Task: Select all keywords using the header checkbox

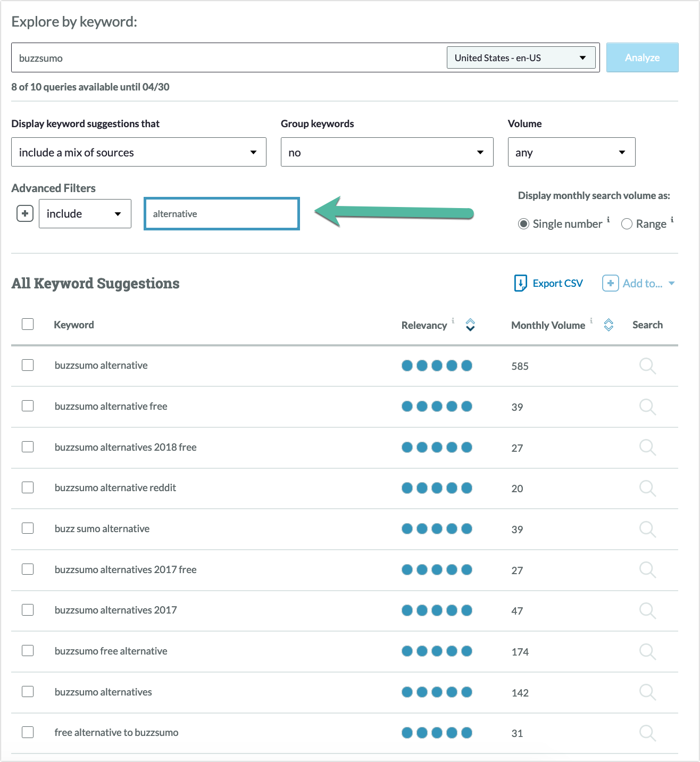Action: point(28,324)
